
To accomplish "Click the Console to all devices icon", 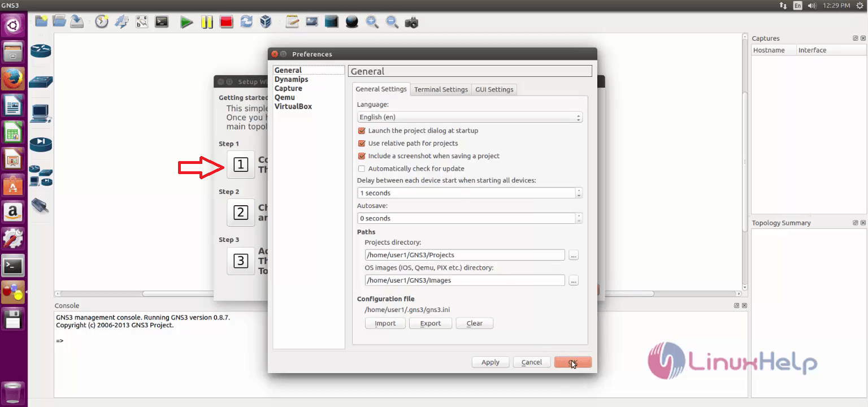I will coord(162,22).
